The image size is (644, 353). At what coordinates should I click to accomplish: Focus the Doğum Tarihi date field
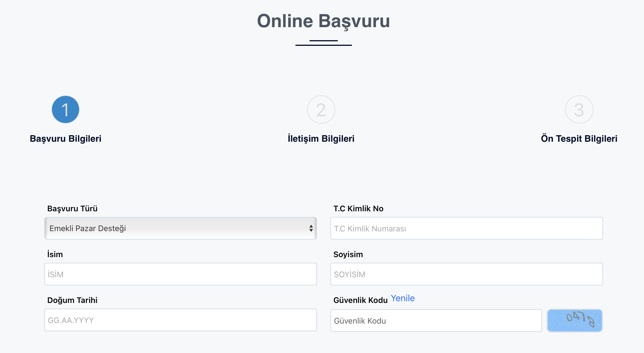point(180,320)
